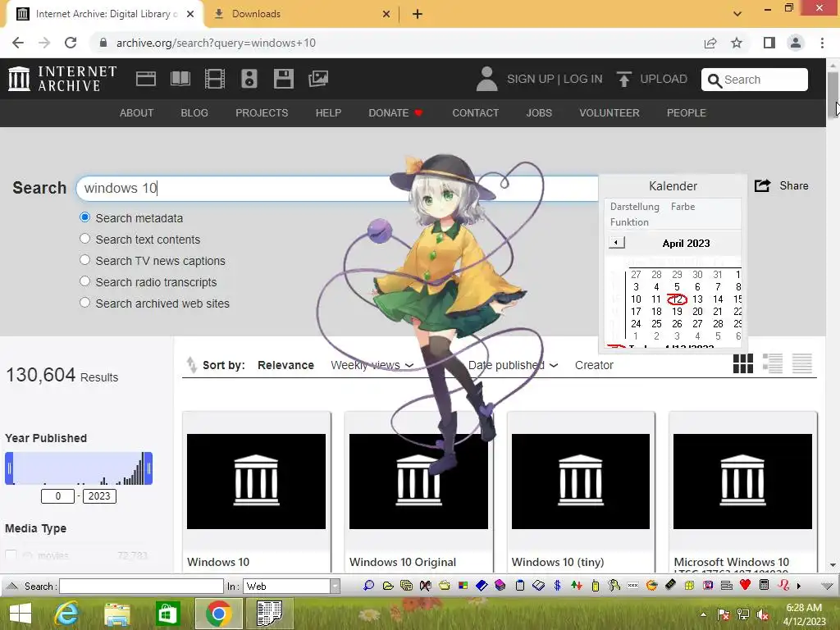This screenshot has height=630, width=840.
Task: Open a new browser tab
Action: 418,14
